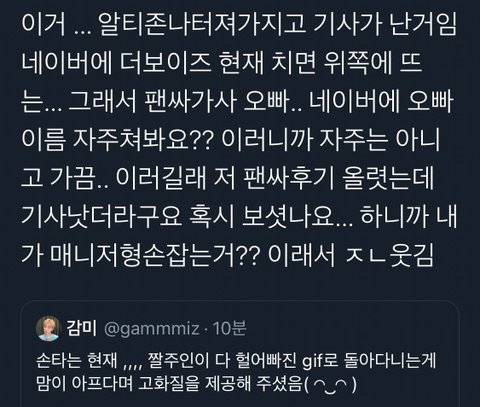Image resolution: width=480 pixels, height=407 pixels.
Task: Click the display name 감미
Action: [x=82, y=329]
